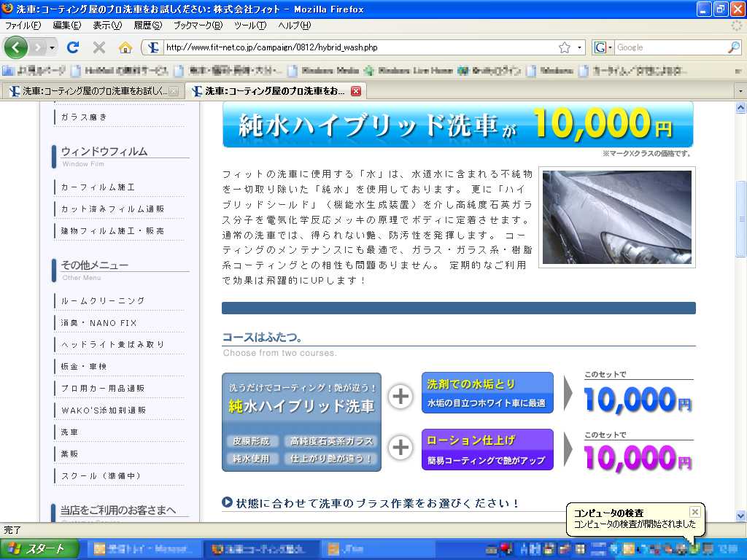Click the magenta 10,000円 set price
Screen dimensions: 747x560
638,458
